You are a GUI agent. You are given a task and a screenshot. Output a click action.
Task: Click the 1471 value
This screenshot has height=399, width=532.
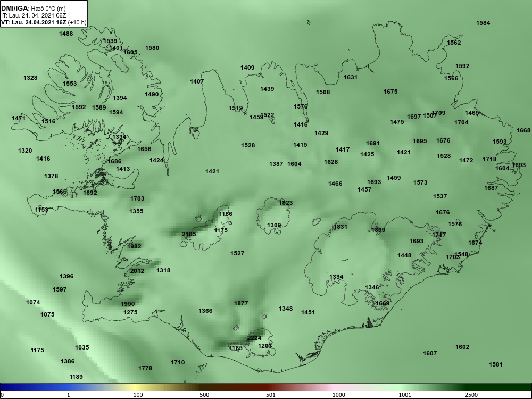tap(19, 118)
